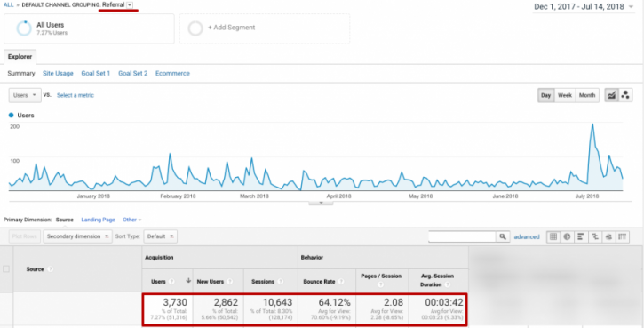The image size is (644, 328).
Task: Toggle chart granularity to Week
Action: 565,95
